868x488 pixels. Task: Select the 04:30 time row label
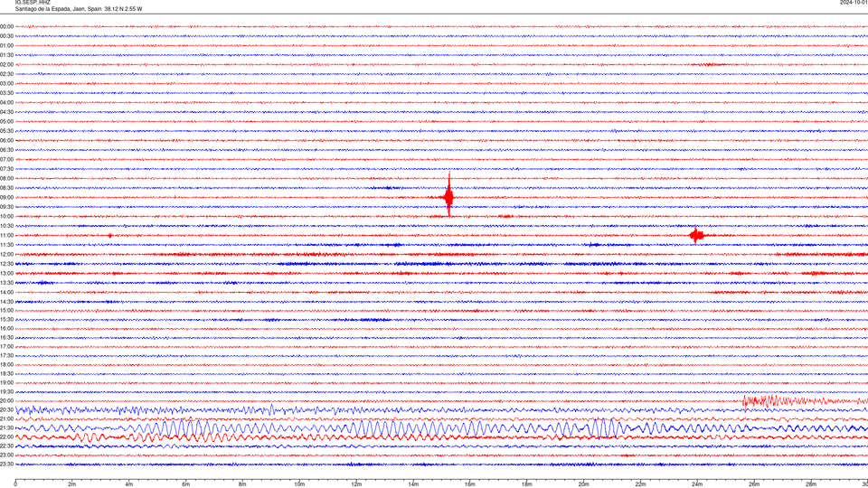[6, 112]
